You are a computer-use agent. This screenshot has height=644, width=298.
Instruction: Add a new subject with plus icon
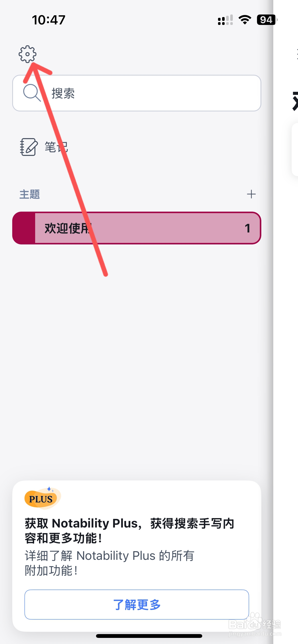(x=251, y=194)
